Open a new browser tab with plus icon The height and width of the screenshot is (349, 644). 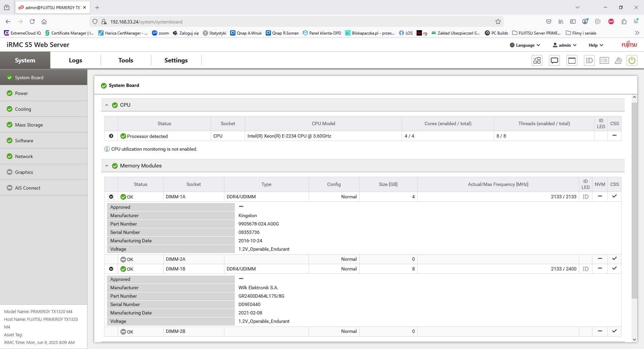[97, 7]
